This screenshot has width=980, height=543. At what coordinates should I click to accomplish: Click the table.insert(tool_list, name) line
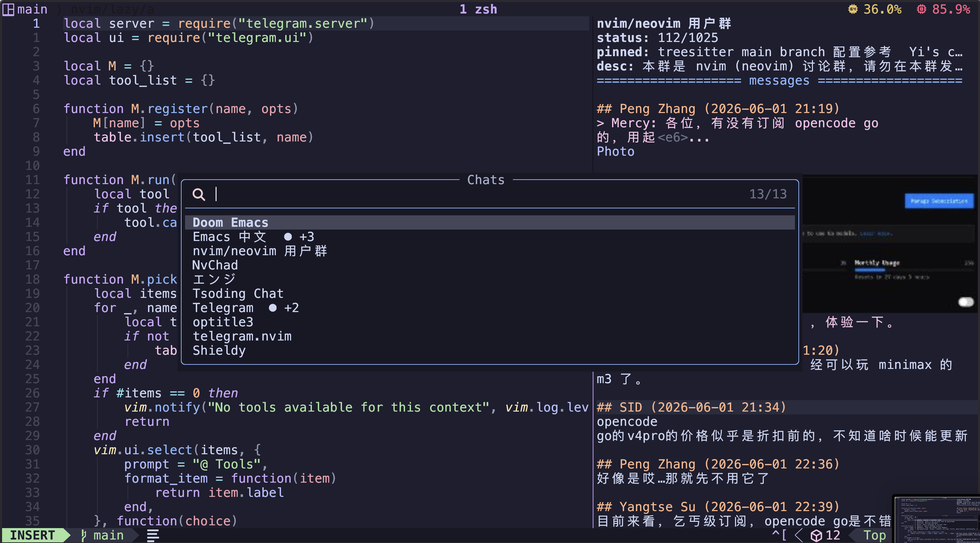tap(203, 137)
